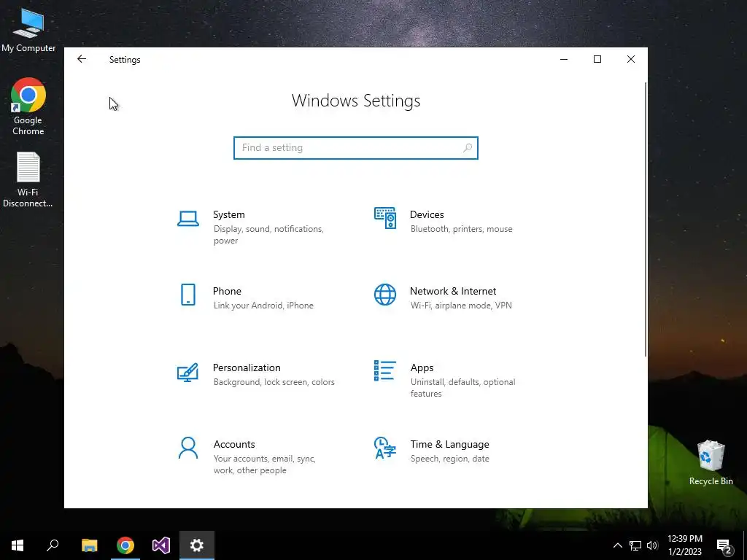
Task: Open the clock and date in the taskbar
Action: pos(685,545)
